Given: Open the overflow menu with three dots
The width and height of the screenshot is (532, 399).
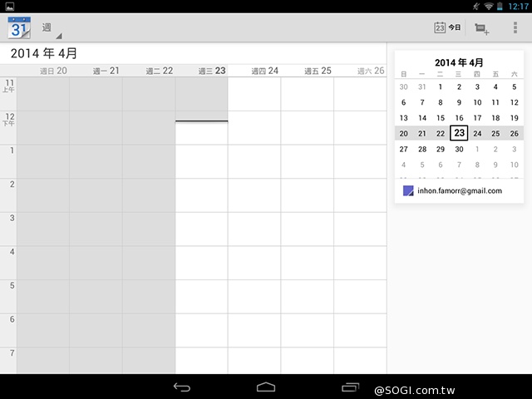Looking at the screenshot, I should (x=515, y=27).
